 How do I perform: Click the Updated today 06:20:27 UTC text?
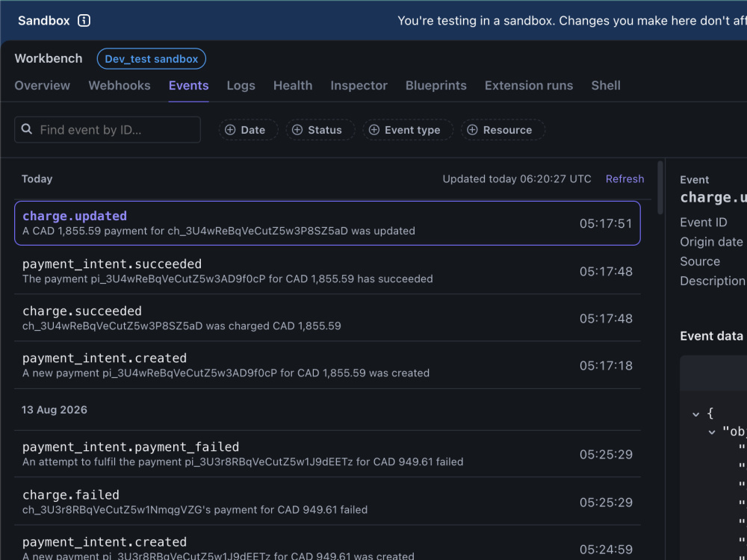tap(517, 178)
